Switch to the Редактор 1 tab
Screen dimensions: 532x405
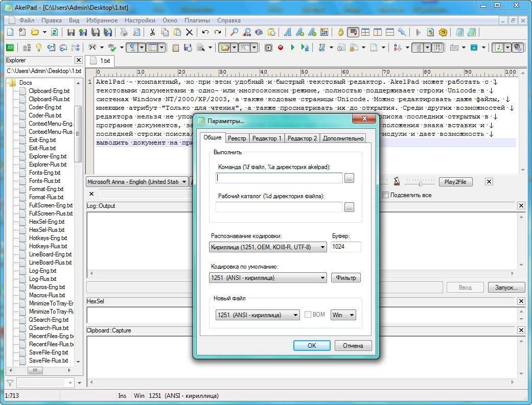coord(267,138)
